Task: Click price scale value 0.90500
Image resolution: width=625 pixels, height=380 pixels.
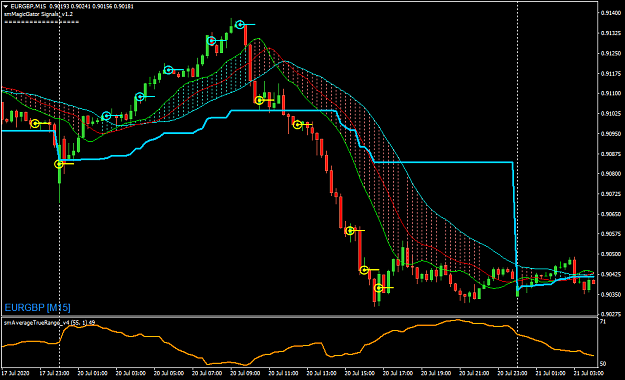Action: (x=611, y=254)
